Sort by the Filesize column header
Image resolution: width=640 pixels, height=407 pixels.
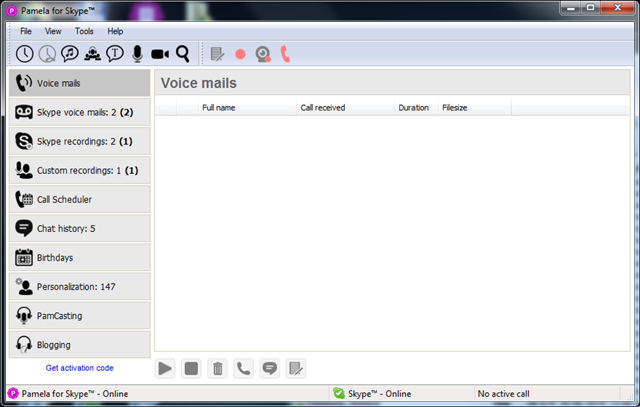pos(475,108)
